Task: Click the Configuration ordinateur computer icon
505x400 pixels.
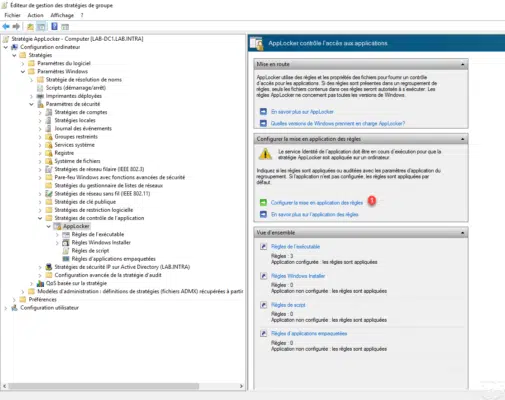Action: pos(15,47)
